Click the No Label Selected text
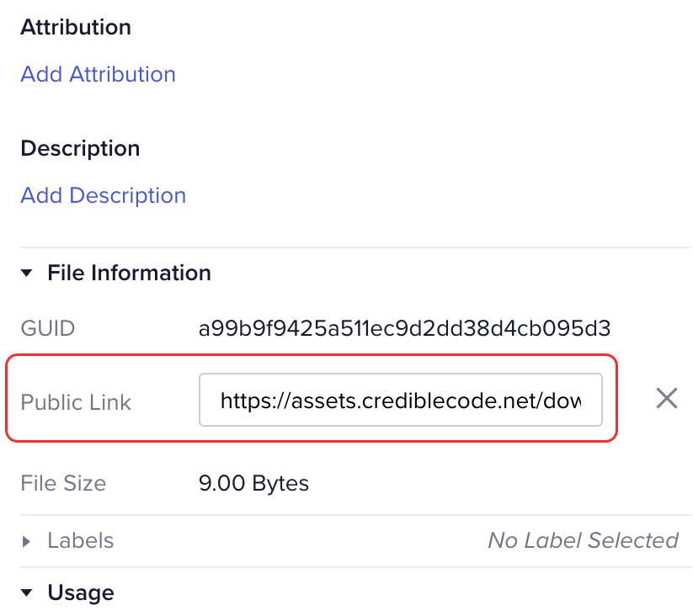Screen dimensions: 693x616 [583, 541]
